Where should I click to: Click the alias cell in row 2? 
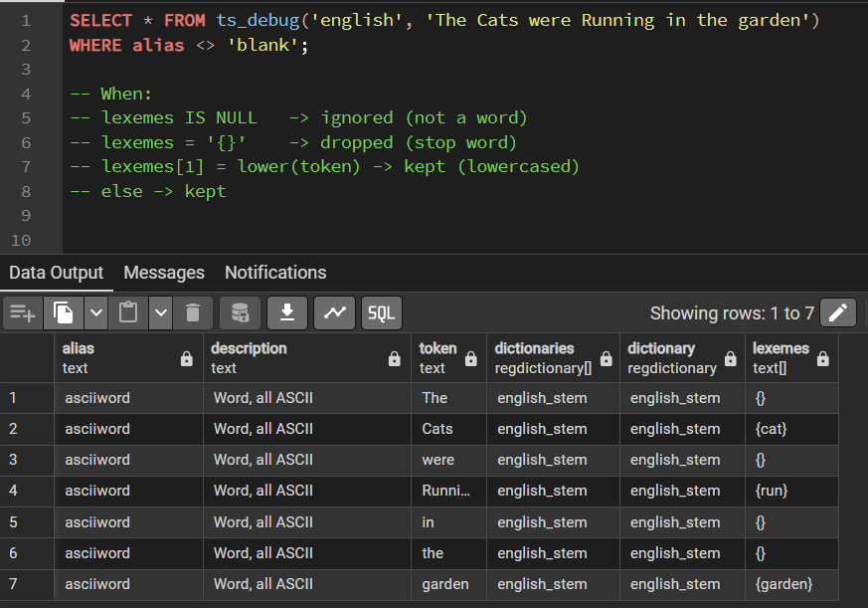click(x=128, y=429)
